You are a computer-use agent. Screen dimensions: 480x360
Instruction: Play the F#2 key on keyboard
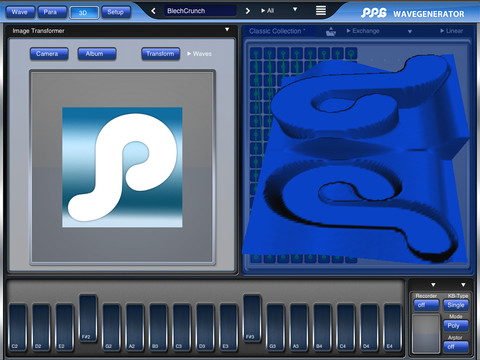click(x=88, y=318)
